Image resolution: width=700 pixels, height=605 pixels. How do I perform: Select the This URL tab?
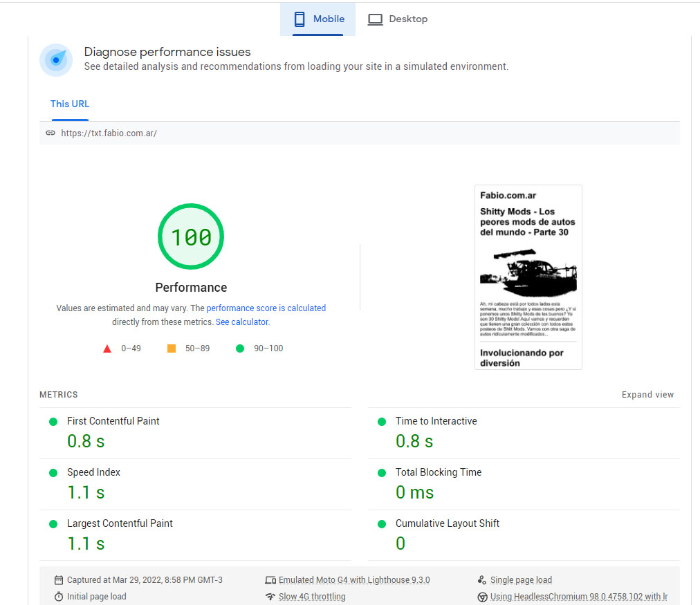[70, 104]
